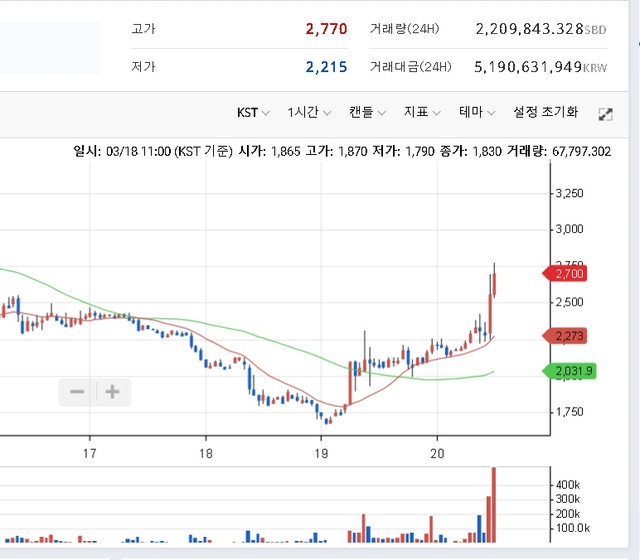Click the 고가 2,770 high price value
This screenshot has width=640, height=560.
326,29
